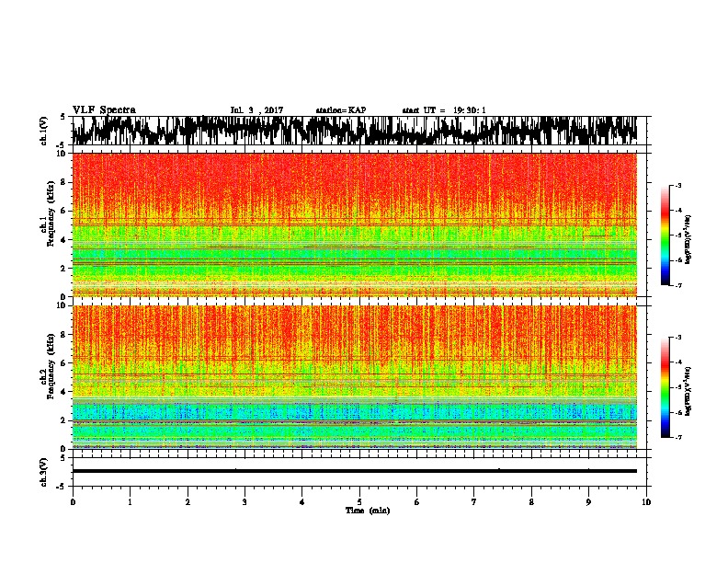Click time-axis tick label "7"

(474, 502)
